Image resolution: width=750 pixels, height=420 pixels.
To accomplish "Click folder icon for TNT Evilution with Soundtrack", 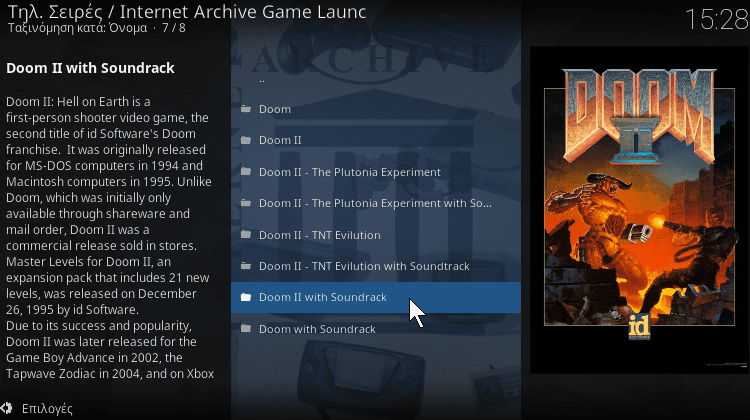I will (246, 265).
